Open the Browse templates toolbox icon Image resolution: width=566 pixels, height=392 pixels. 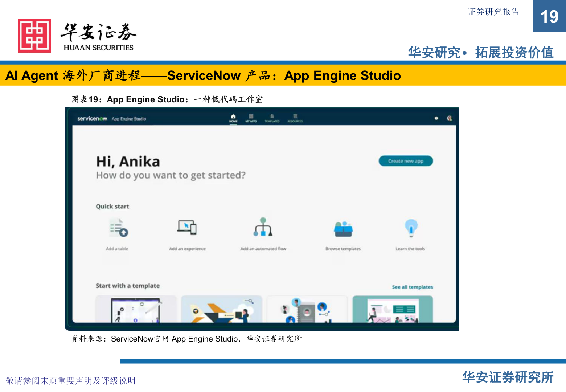click(x=343, y=229)
